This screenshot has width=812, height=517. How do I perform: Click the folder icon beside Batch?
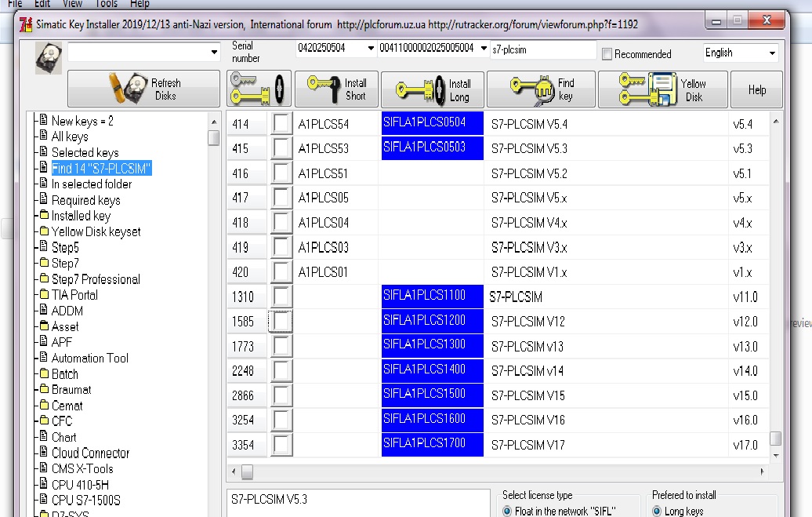pos(44,373)
